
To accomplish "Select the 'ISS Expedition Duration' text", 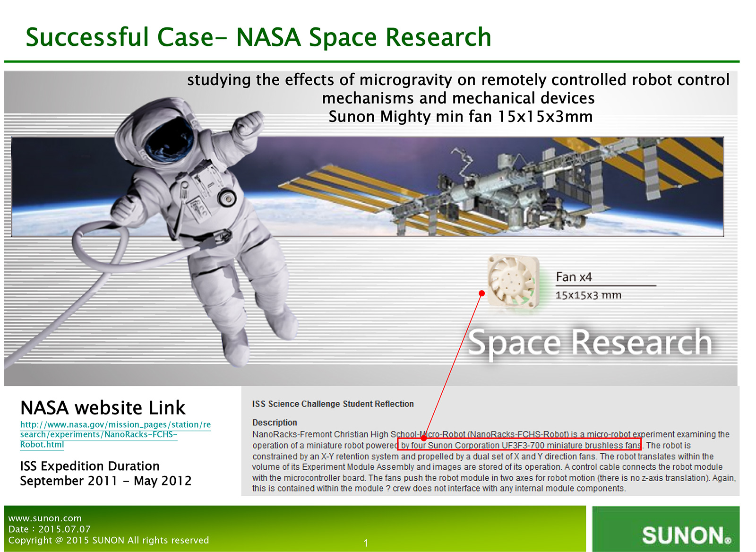I will [x=90, y=466].
